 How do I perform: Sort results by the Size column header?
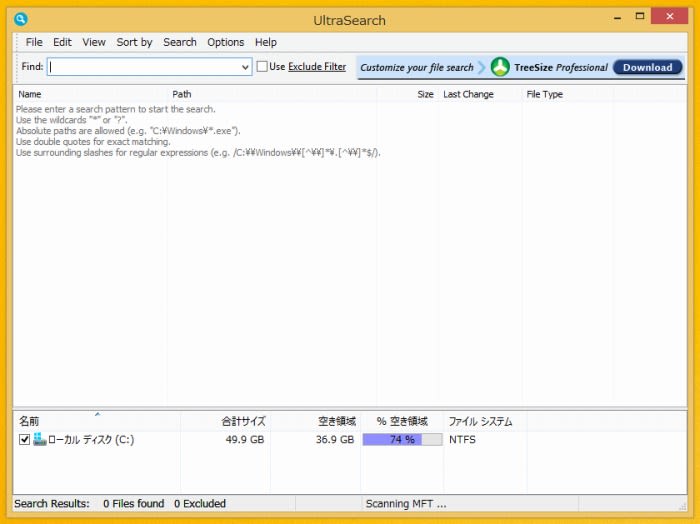point(425,94)
